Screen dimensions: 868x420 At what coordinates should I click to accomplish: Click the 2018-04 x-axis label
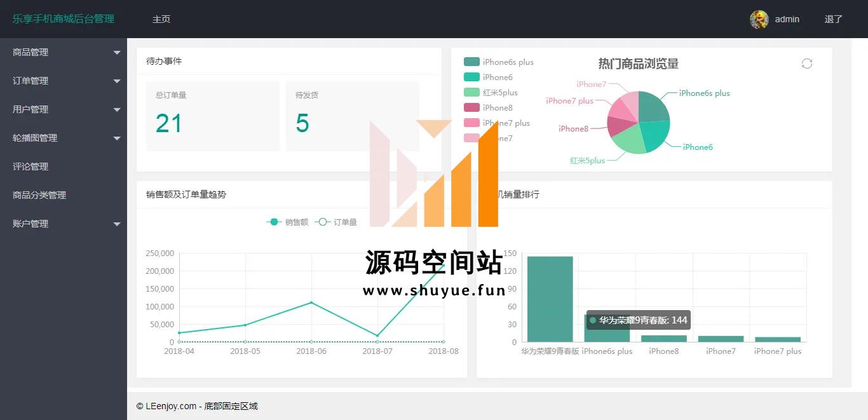179,351
